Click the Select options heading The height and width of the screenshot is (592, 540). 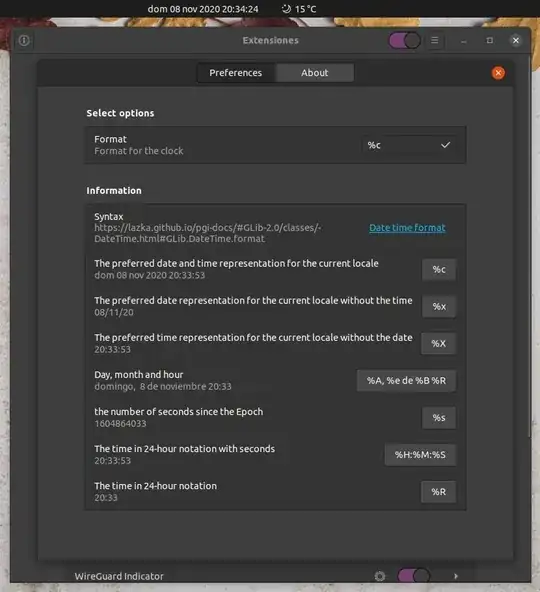120,113
